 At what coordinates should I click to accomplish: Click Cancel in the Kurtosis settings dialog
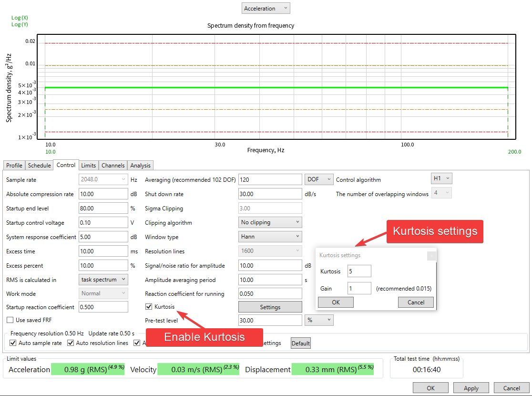416,302
